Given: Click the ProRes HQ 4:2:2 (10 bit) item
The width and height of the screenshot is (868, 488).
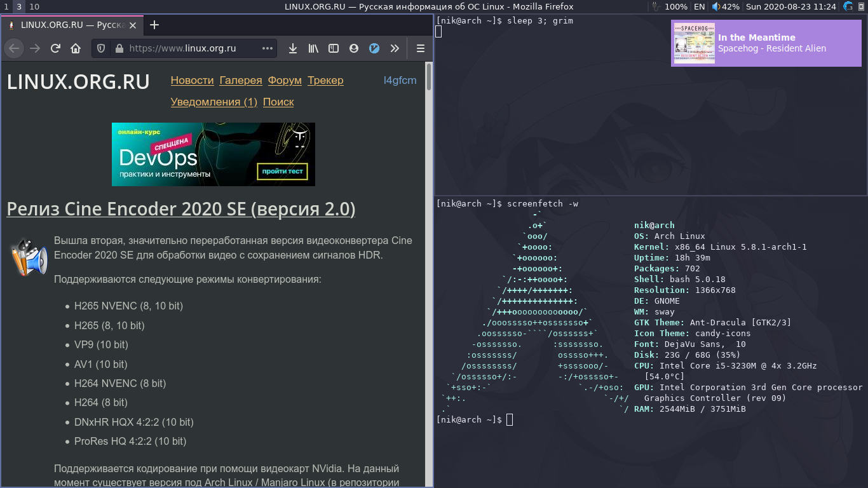Looking at the screenshot, I should coord(130,441).
